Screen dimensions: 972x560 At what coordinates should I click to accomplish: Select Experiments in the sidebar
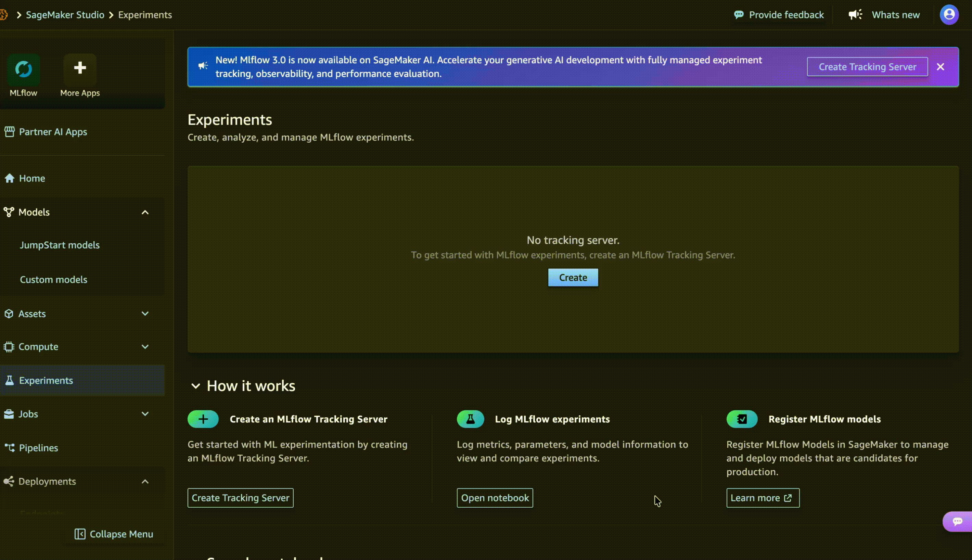[82, 380]
